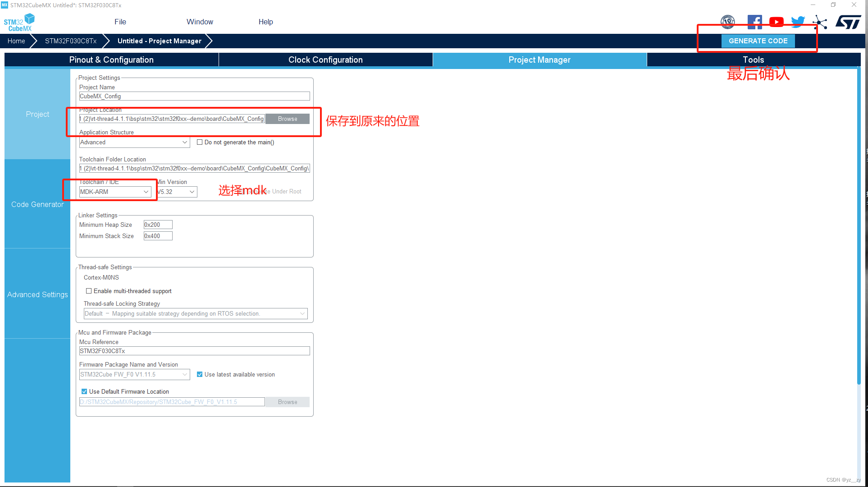
Task: Click the ST community network icon
Action: [820, 22]
